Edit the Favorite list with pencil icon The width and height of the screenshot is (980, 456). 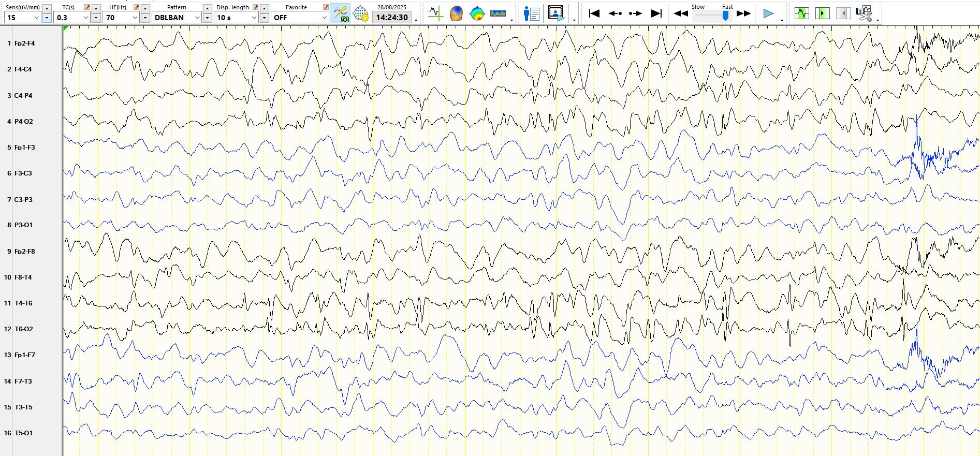(x=326, y=7)
